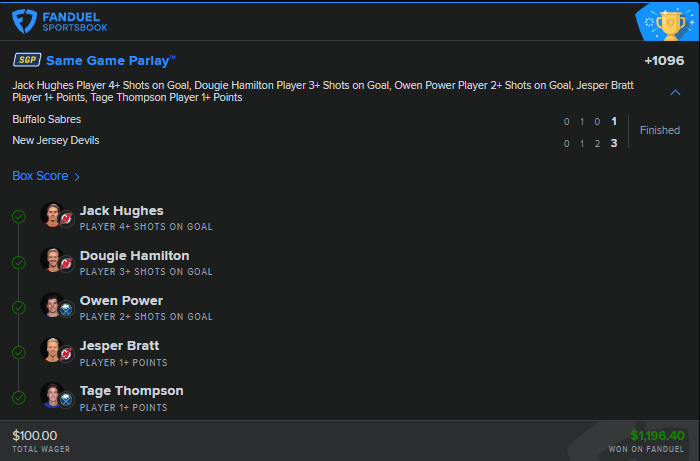Click Tage Thompson player headshot

(x=52, y=395)
